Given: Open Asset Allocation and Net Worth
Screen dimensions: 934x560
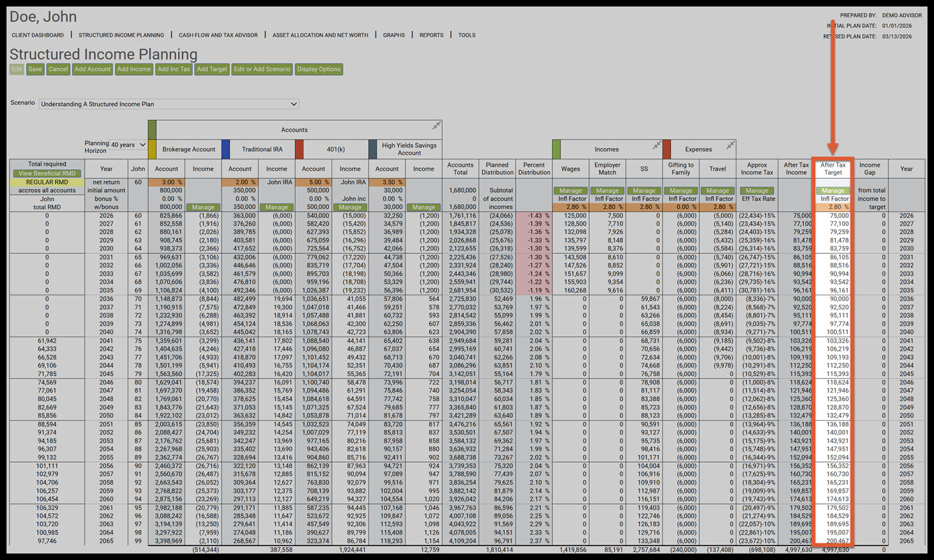Looking at the screenshot, I should click(320, 35).
